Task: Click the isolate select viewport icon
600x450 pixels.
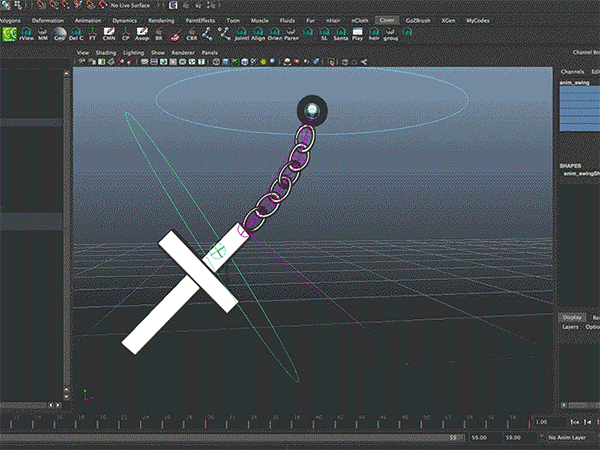Action: (x=331, y=62)
